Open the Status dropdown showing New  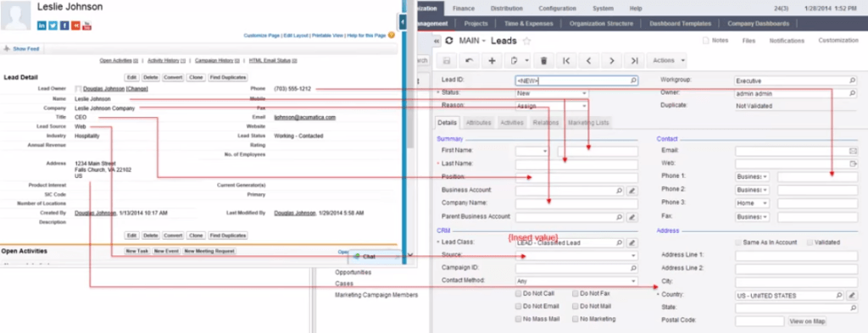pyautogui.click(x=551, y=93)
